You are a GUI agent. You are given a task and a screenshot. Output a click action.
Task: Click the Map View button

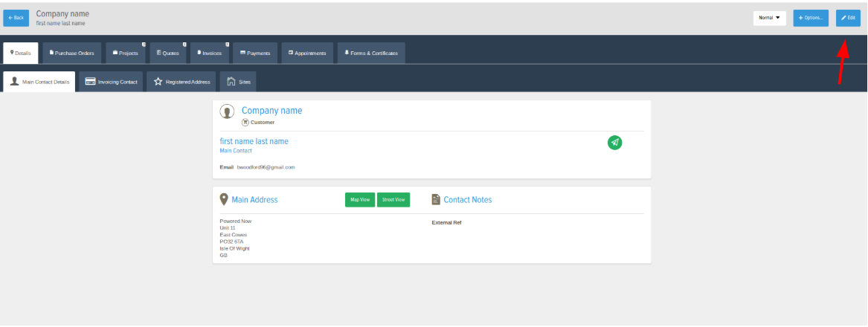360,200
